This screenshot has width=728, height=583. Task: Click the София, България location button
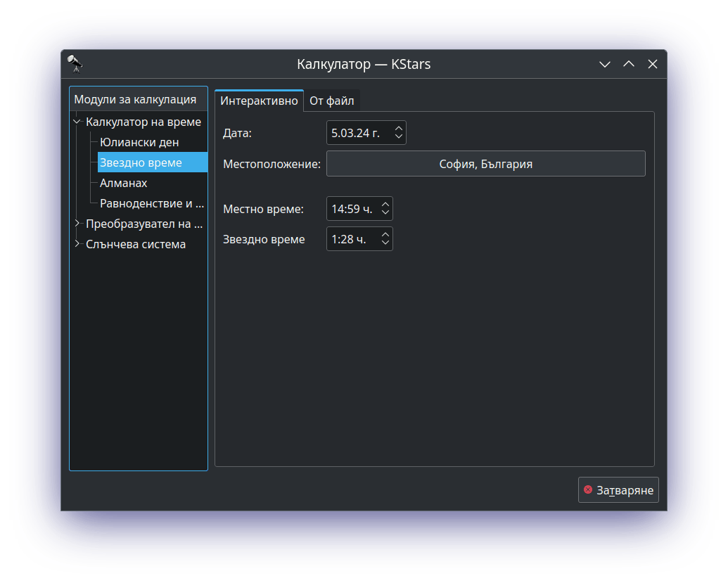[485, 164]
